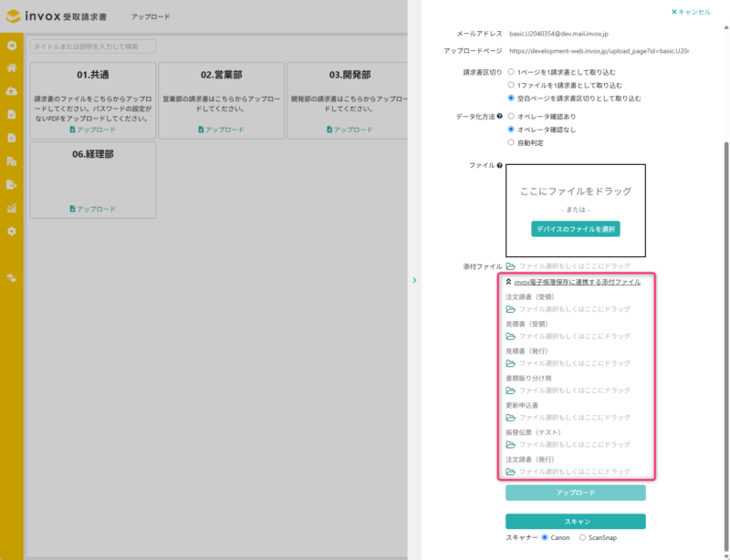Viewport: 730px width, 560px height.
Task: Click the building icon in the sidebar
Action: 14,161
